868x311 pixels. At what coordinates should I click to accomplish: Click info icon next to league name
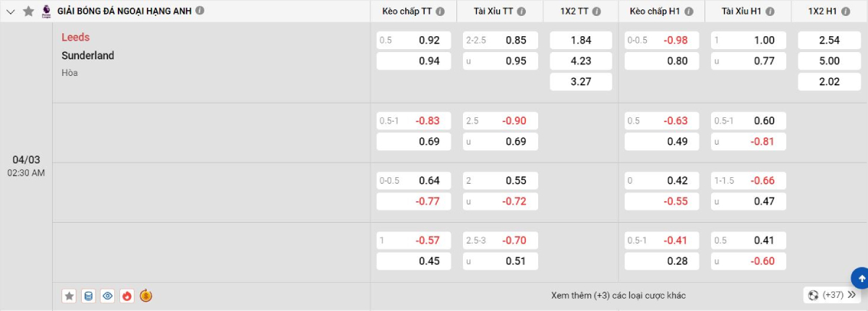(200, 11)
